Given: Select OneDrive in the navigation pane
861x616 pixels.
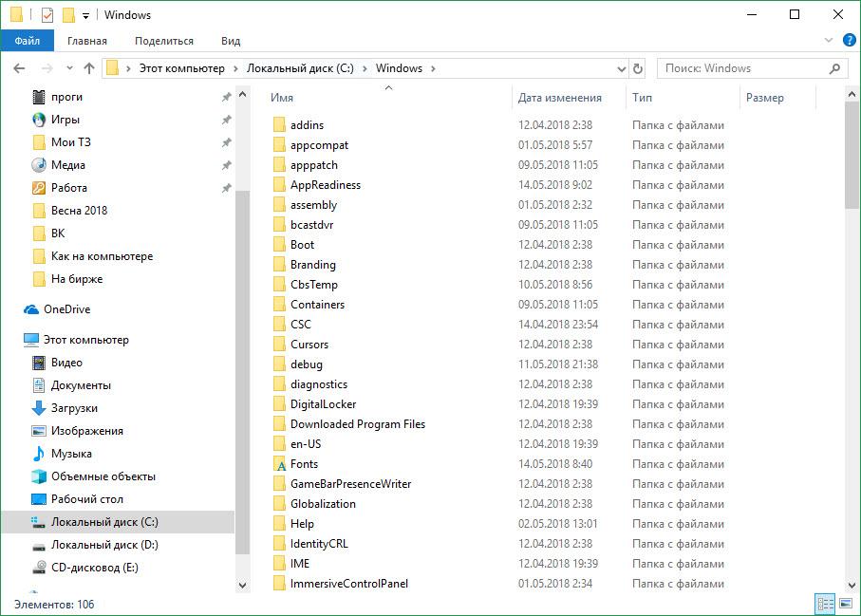Looking at the screenshot, I should coord(66,309).
